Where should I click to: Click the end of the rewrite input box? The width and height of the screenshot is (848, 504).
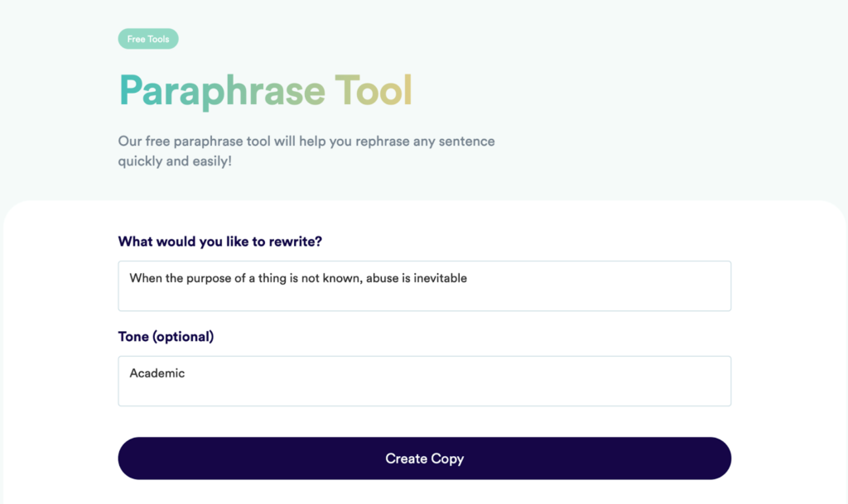pyautogui.click(x=712, y=286)
